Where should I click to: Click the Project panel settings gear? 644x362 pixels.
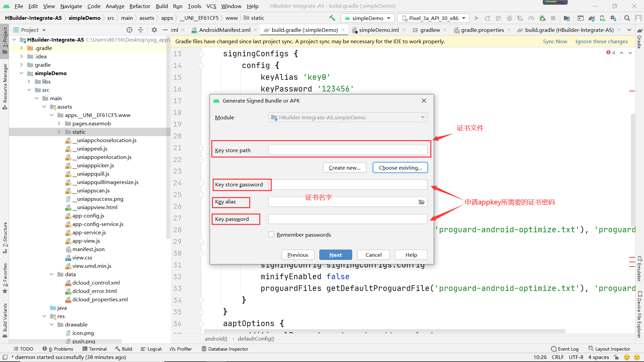154,30
